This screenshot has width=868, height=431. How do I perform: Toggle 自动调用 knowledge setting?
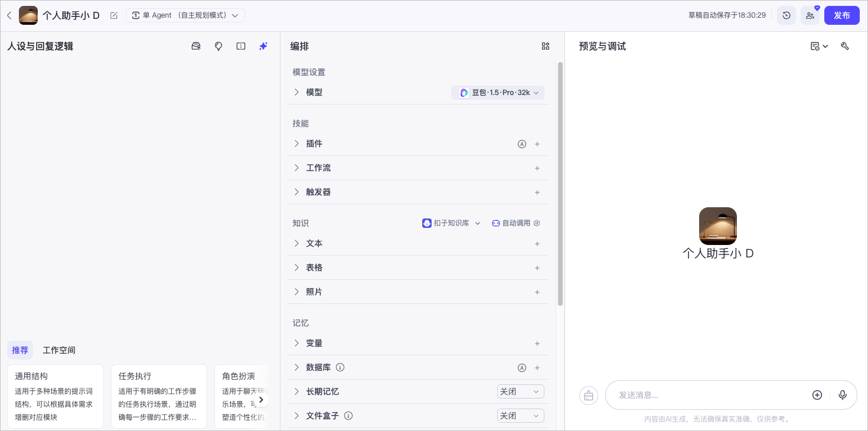tap(516, 223)
